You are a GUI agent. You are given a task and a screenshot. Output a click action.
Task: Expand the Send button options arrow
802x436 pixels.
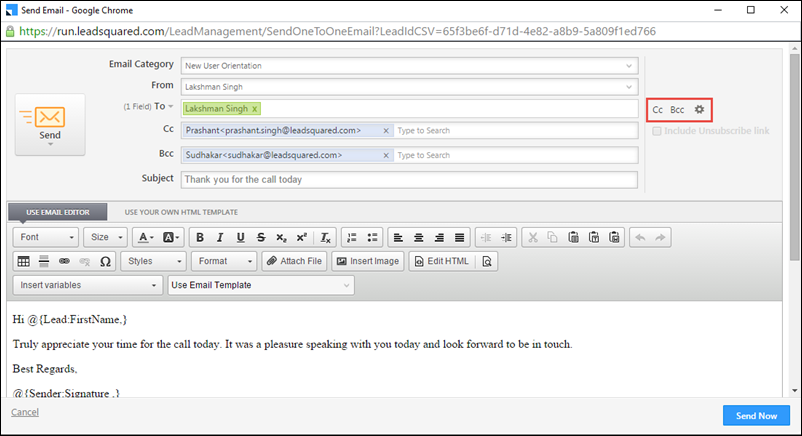(x=50, y=145)
